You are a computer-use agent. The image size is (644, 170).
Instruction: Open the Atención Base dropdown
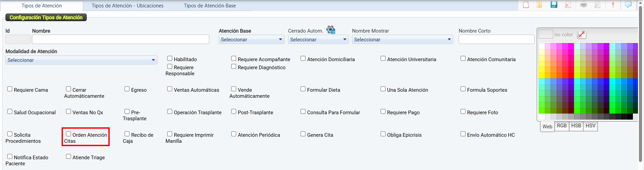coord(251,40)
